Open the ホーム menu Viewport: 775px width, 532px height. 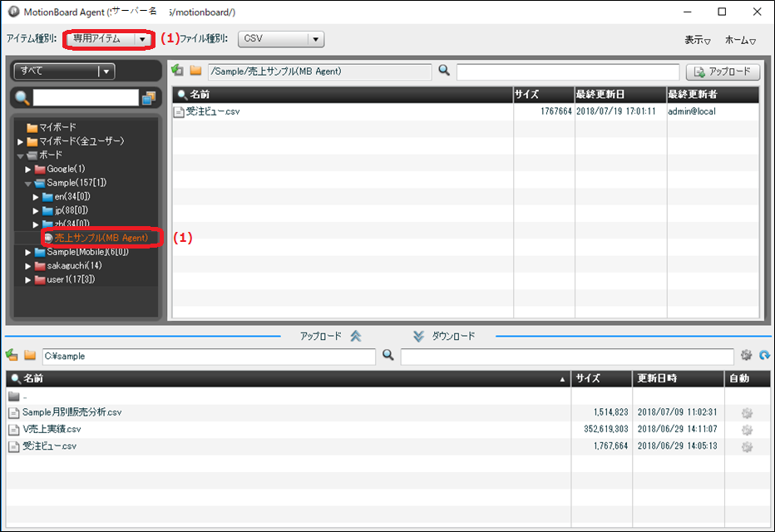pyautogui.click(x=740, y=40)
